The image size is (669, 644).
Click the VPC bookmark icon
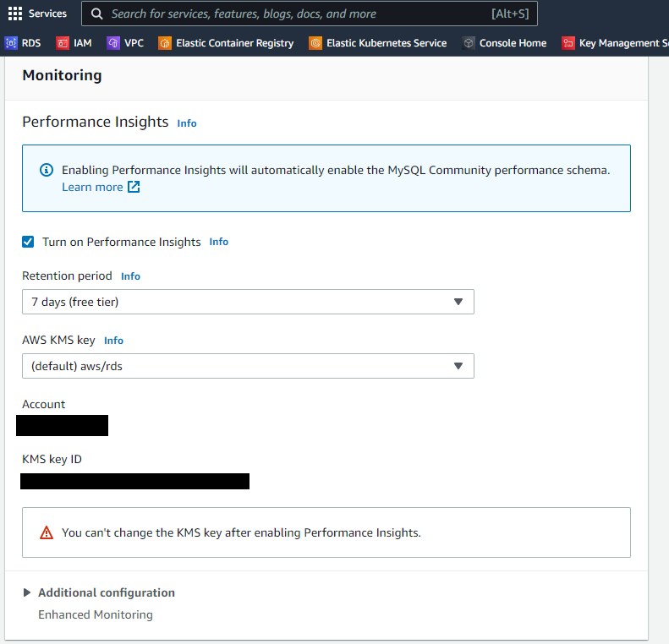[x=113, y=43]
